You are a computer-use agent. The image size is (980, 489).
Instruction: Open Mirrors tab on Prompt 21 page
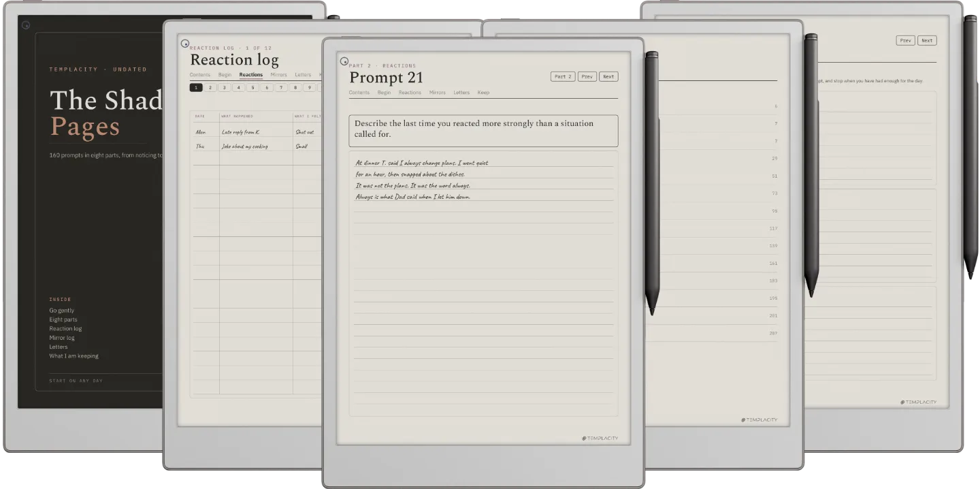(438, 93)
